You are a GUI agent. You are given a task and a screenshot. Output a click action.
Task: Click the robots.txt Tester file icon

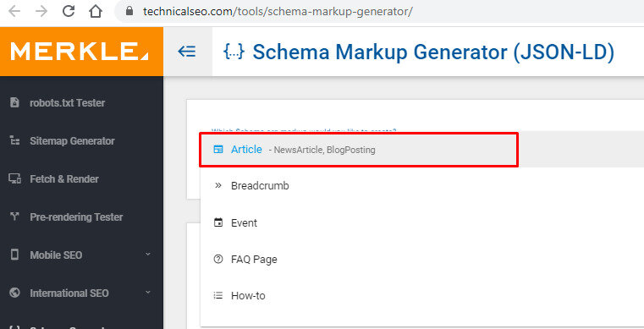click(14, 102)
